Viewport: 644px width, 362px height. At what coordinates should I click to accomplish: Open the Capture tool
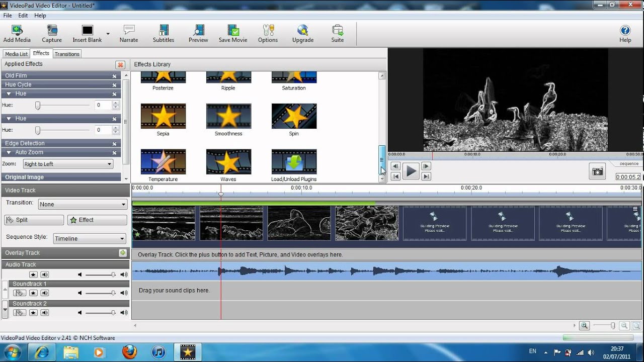(x=52, y=34)
